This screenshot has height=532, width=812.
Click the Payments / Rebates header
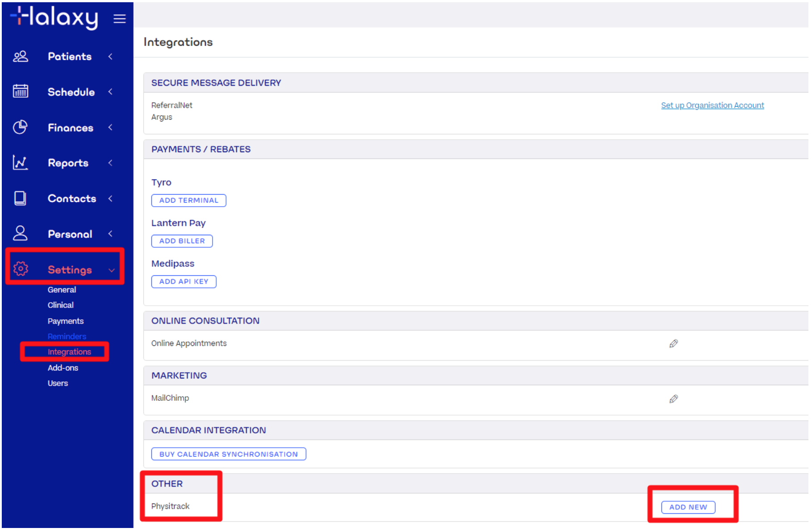pos(201,149)
